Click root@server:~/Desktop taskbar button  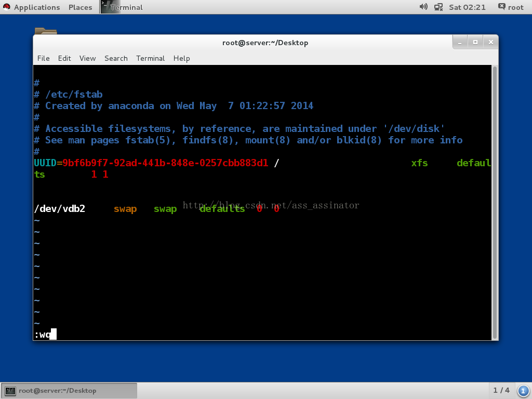point(69,391)
